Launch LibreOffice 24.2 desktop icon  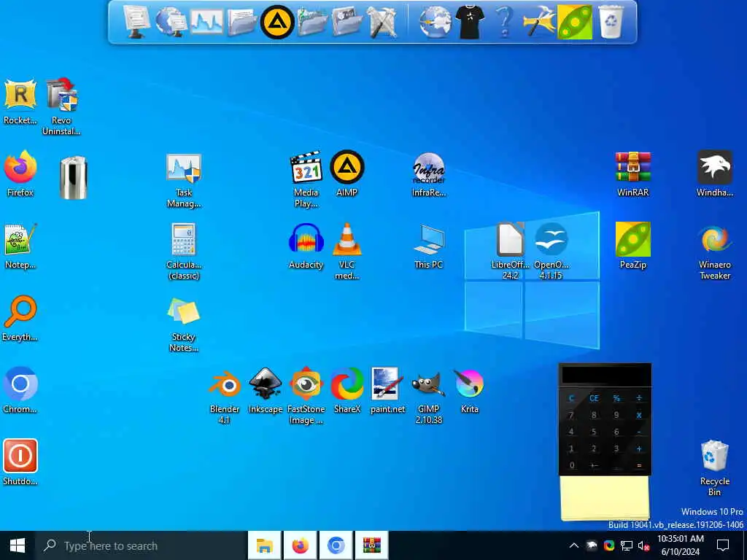point(510,251)
